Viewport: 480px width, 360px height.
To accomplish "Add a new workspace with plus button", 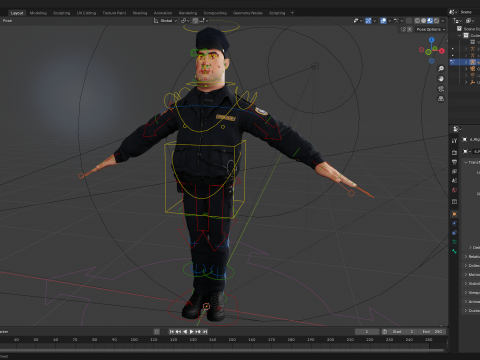I will pos(292,13).
